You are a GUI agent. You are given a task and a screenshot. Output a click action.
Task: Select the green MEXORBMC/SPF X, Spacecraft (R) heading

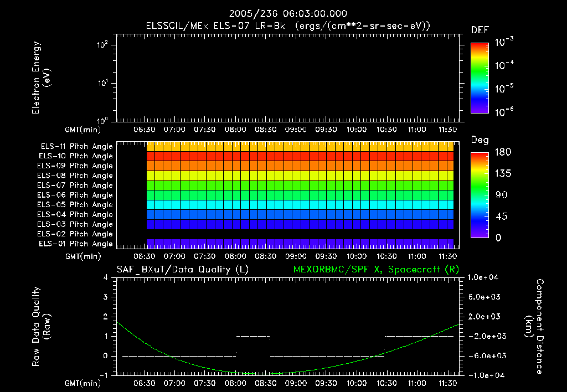pyautogui.click(x=376, y=270)
